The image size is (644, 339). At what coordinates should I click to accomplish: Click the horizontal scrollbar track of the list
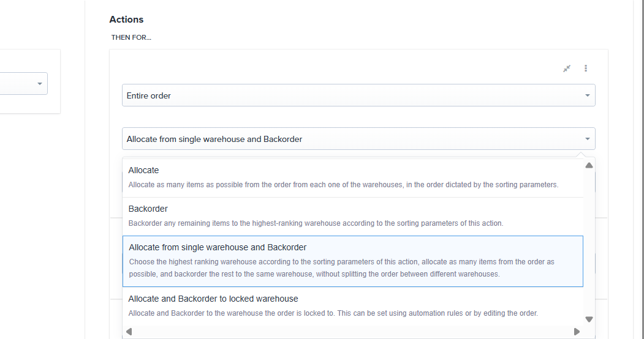click(x=352, y=332)
